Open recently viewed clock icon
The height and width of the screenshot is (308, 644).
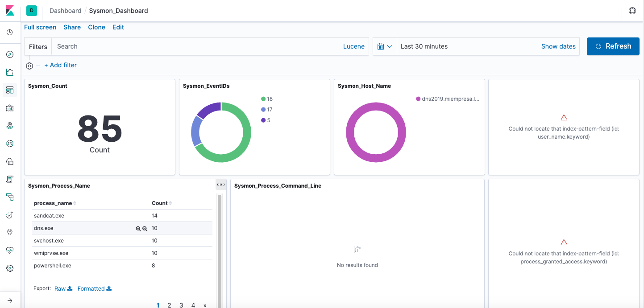tap(10, 33)
